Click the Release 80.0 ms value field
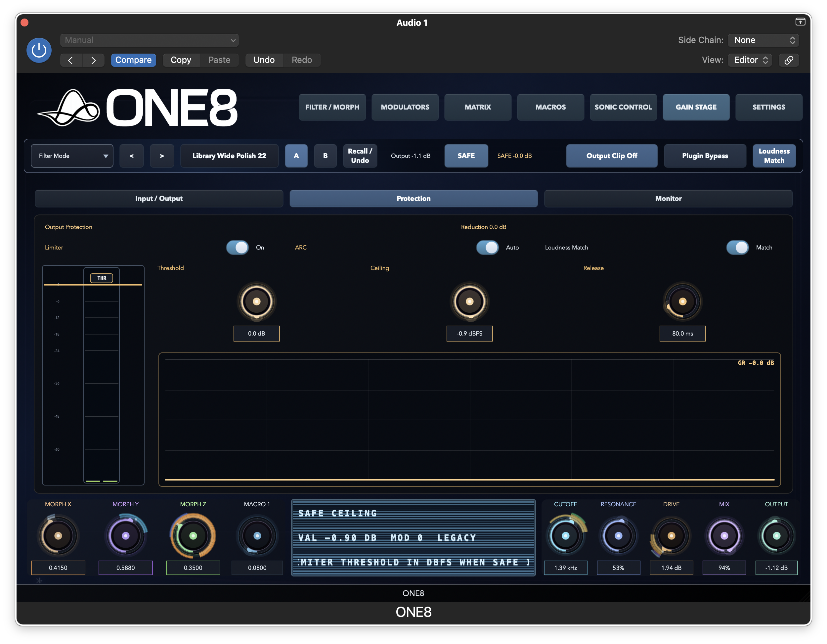The image size is (827, 644). 682,333
